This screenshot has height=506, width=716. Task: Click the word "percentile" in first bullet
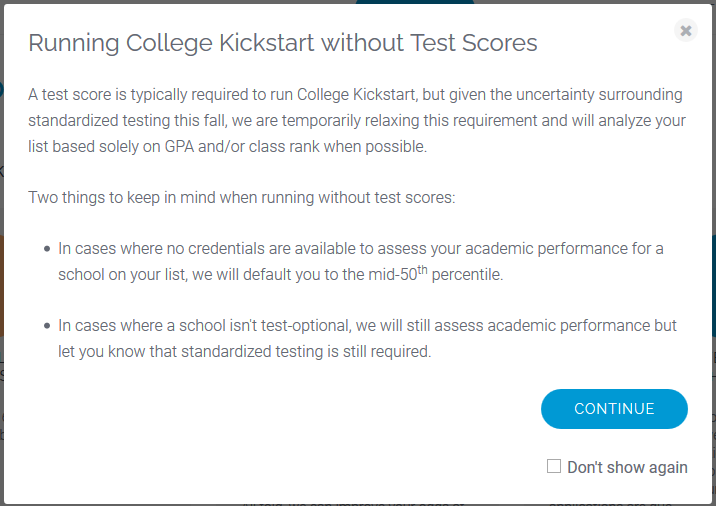click(465, 274)
